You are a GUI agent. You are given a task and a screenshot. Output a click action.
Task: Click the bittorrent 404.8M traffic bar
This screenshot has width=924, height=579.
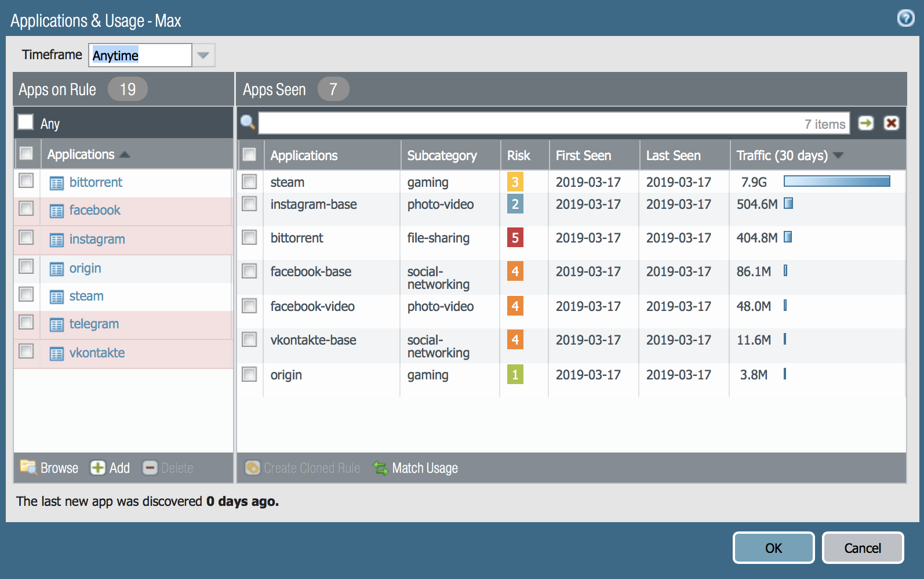point(788,237)
